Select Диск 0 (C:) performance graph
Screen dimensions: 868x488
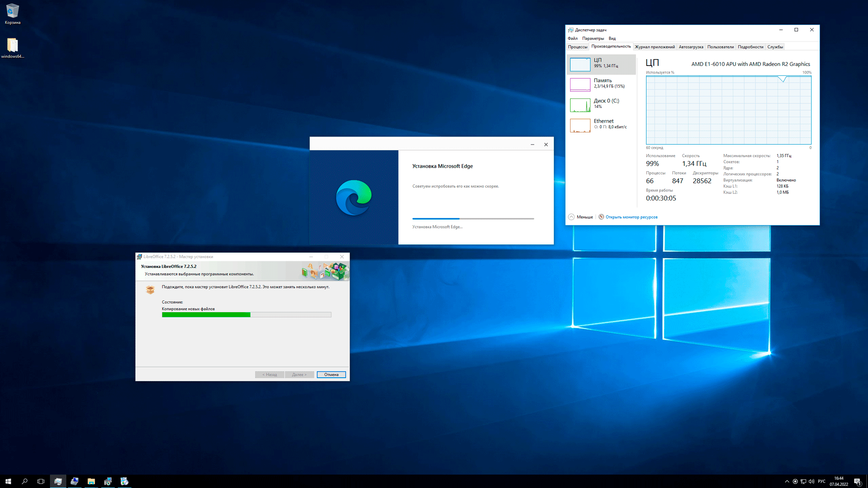pos(580,105)
